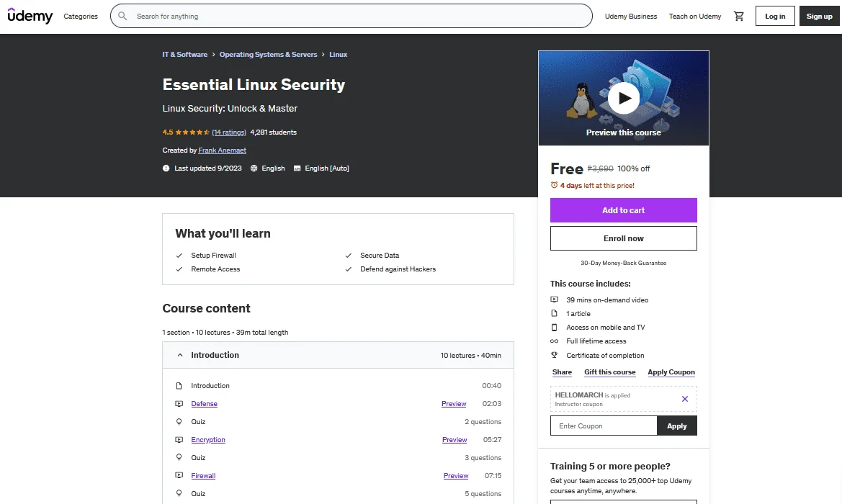The width and height of the screenshot is (842, 504).
Task: Click the article icon by 1 article
Action: (x=554, y=313)
